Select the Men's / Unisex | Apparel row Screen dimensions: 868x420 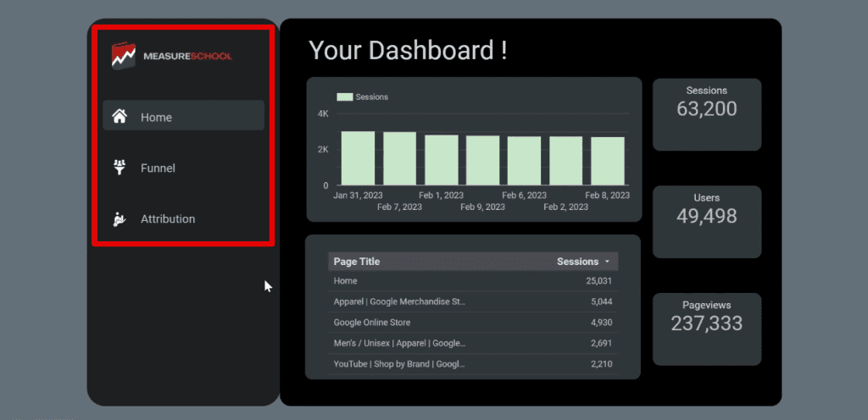pyautogui.click(x=473, y=343)
